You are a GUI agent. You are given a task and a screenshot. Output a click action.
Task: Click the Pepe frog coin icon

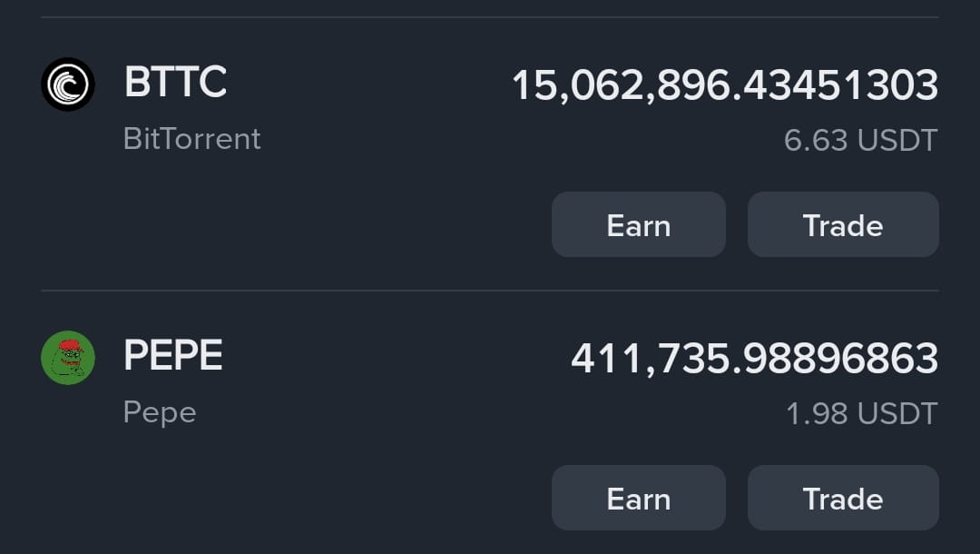[x=68, y=358]
